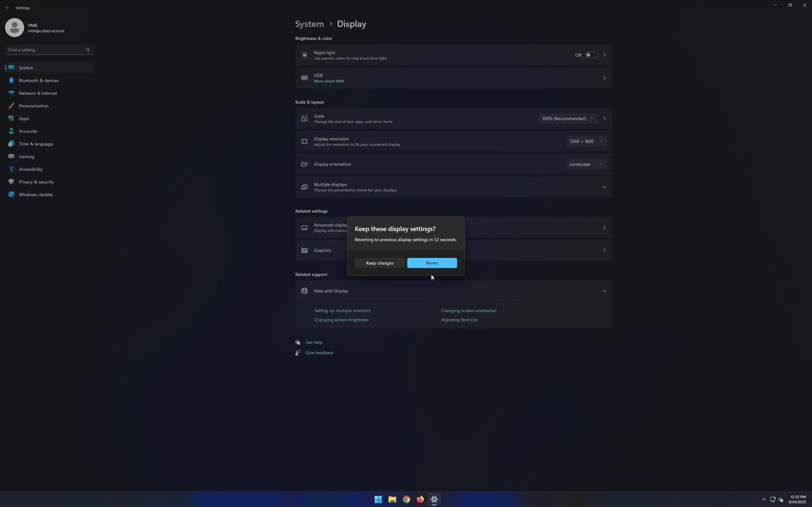This screenshot has height=507, width=812.
Task: Click the Windows Start button
Action: [x=378, y=499]
